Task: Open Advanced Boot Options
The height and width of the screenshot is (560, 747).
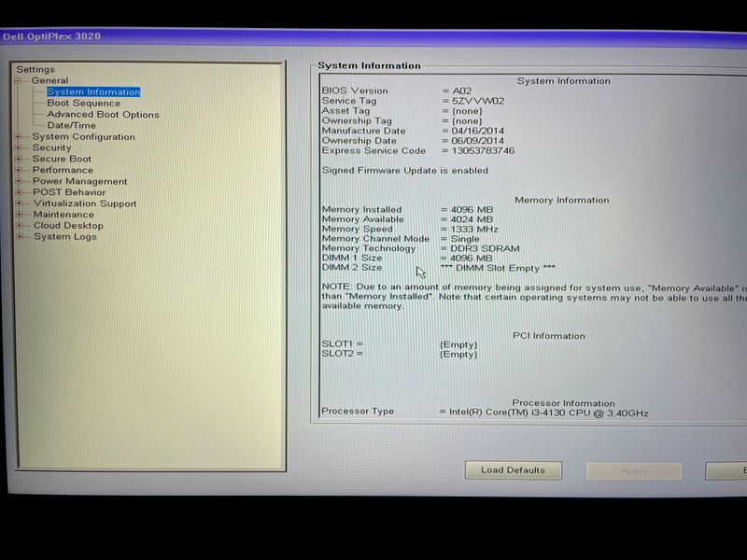Action: [103, 114]
